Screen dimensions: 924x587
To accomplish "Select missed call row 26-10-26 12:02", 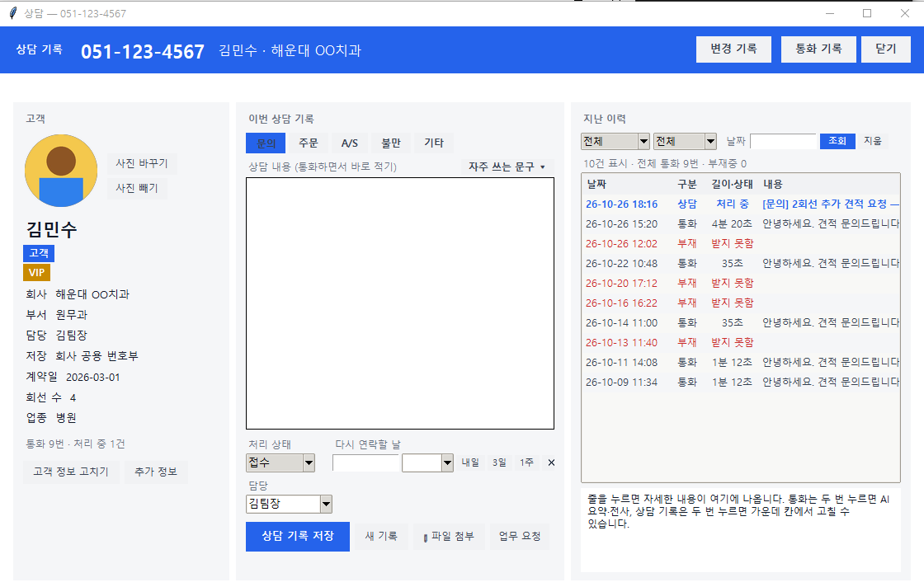I will pyautogui.click(x=741, y=244).
